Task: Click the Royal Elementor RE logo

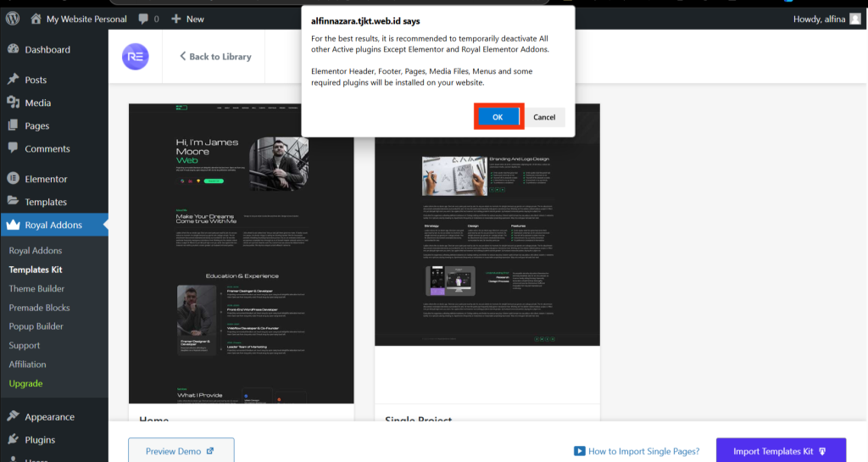Action: 135,57
